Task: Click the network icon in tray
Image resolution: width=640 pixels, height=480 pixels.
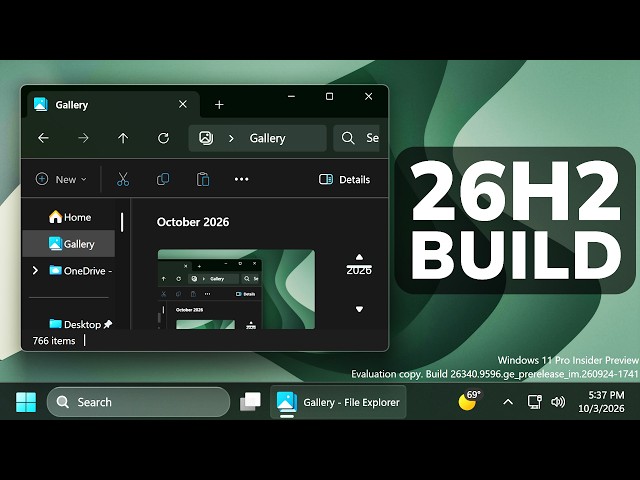Action: coord(534,402)
